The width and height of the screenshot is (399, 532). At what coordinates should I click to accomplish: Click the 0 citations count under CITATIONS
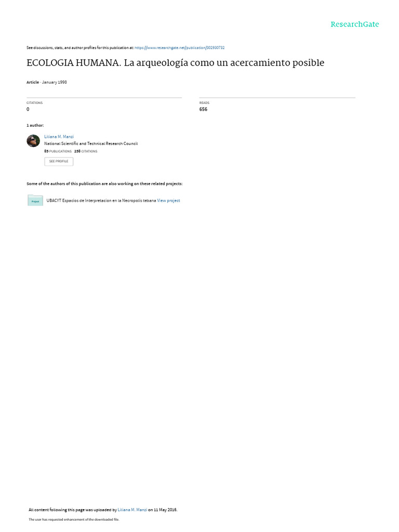(28, 109)
